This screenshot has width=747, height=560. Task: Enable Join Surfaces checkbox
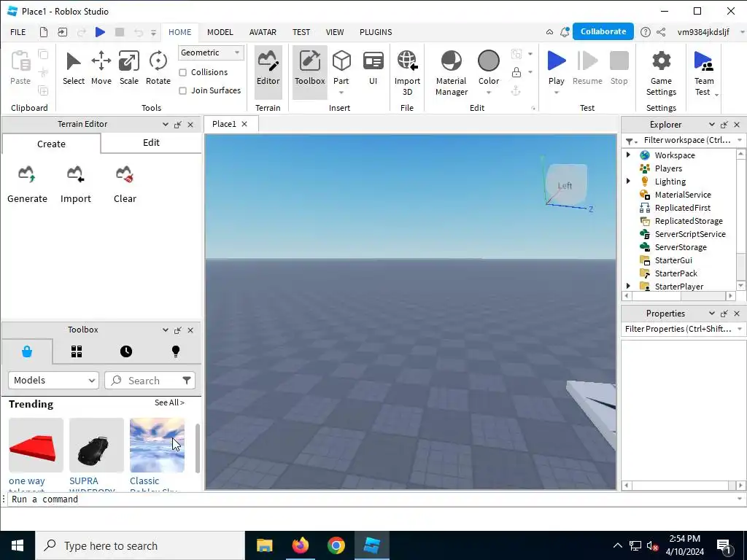(182, 90)
